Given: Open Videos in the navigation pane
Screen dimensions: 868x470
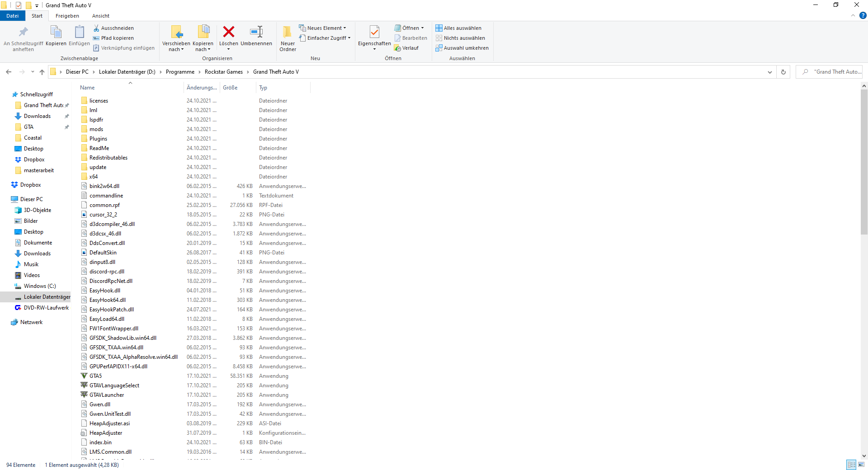Looking at the screenshot, I should point(32,275).
